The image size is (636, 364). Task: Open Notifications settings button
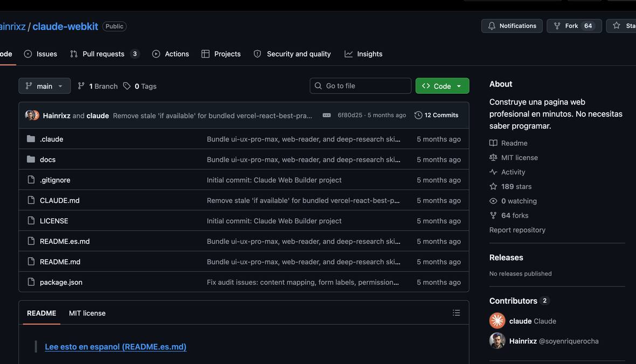pyautogui.click(x=512, y=26)
